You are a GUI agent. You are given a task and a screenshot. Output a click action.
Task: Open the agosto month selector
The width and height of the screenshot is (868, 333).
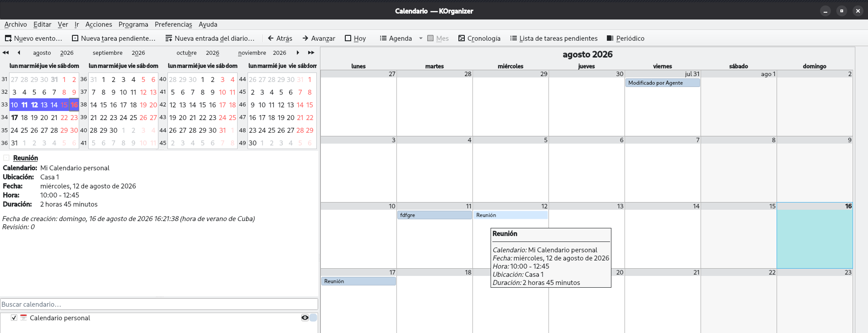(42, 53)
